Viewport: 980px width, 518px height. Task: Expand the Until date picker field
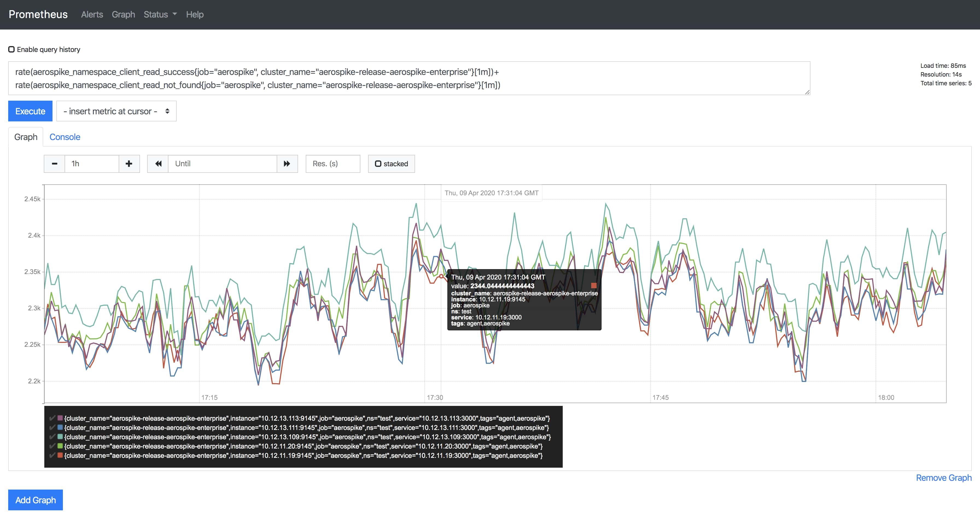tap(223, 163)
